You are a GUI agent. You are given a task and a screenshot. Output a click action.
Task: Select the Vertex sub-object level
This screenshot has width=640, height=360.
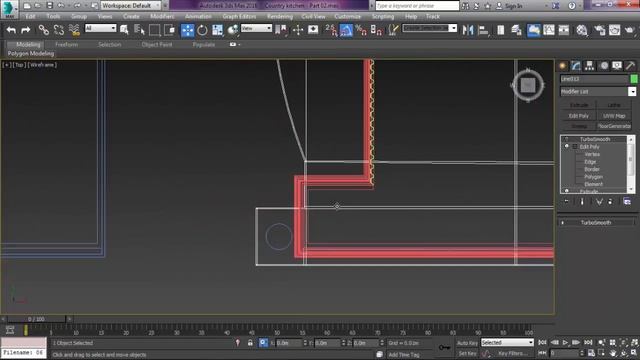[592, 154]
